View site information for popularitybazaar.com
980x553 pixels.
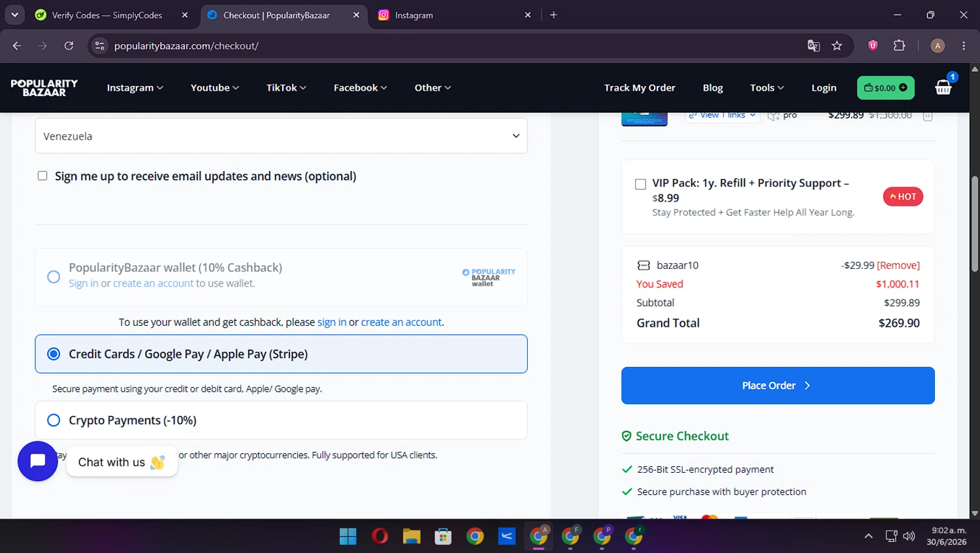pyautogui.click(x=100, y=46)
